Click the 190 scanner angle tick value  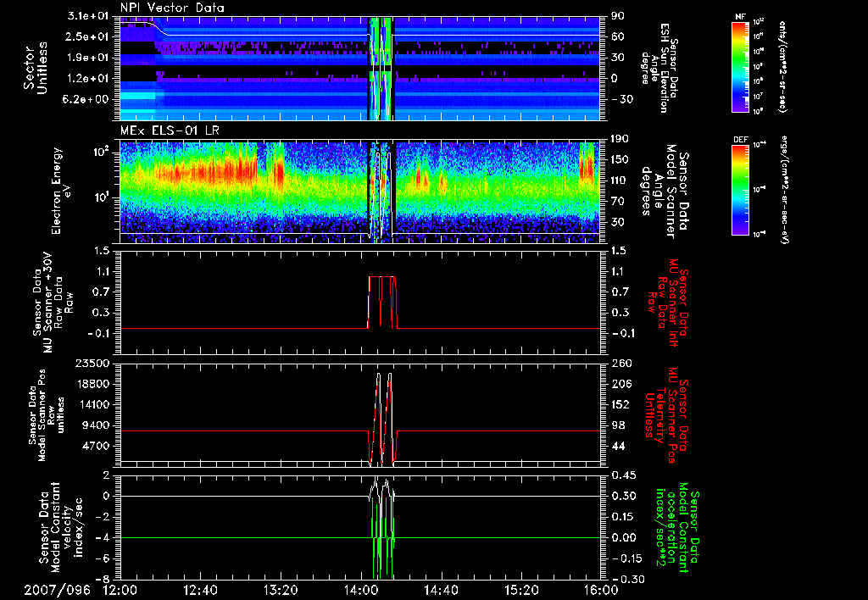click(x=620, y=139)
